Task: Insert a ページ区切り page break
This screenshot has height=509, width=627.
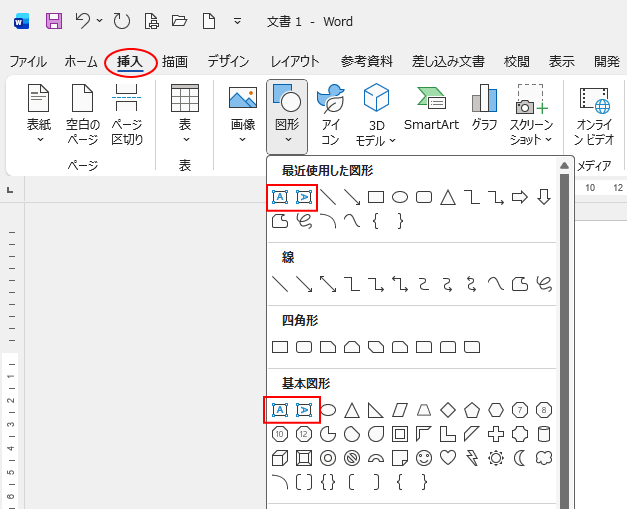Action: coord(127,114)
